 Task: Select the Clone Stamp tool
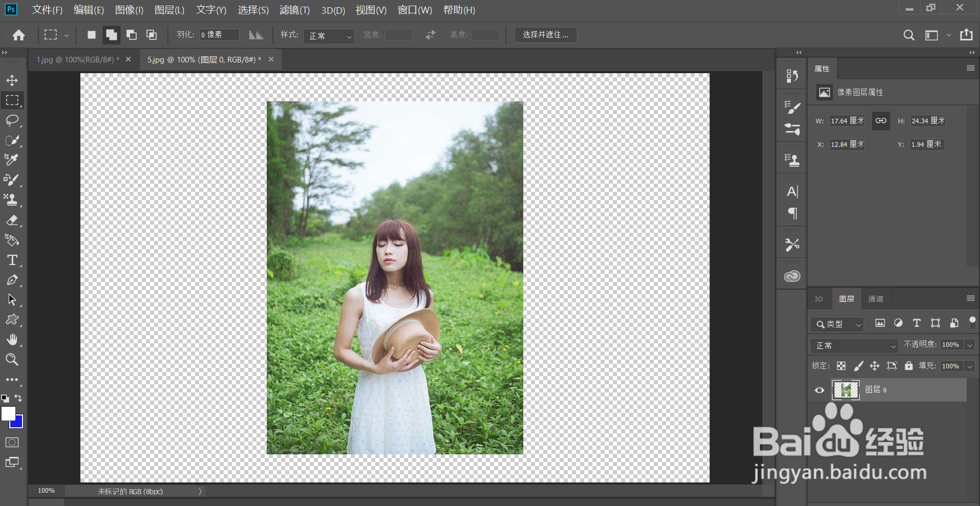(x=12, y=200)
